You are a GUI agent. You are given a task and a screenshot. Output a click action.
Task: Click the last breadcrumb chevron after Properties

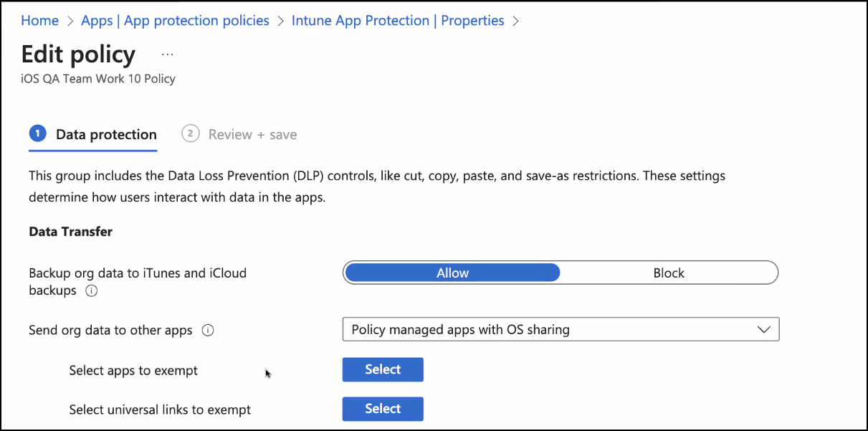pos(515,22)
